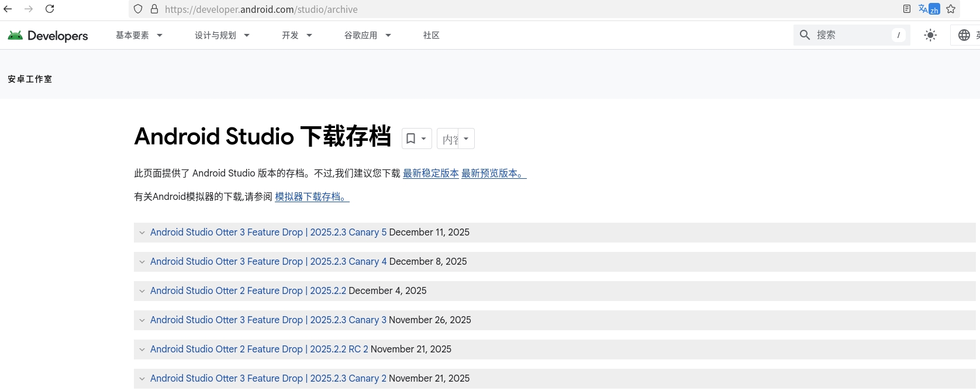Open the 最新稳定版本 link
Viewport: 980px width, 391px height.
431,173
